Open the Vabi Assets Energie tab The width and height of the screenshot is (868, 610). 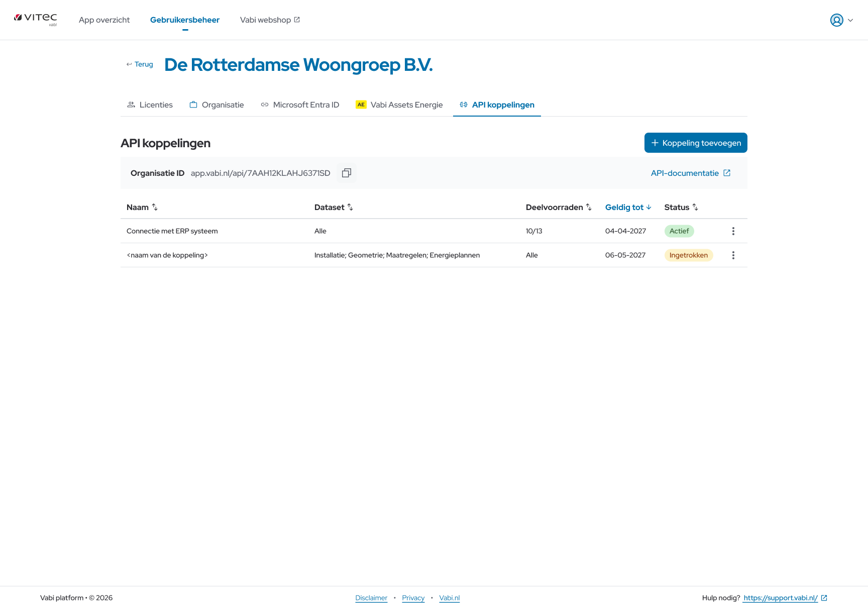399,105
